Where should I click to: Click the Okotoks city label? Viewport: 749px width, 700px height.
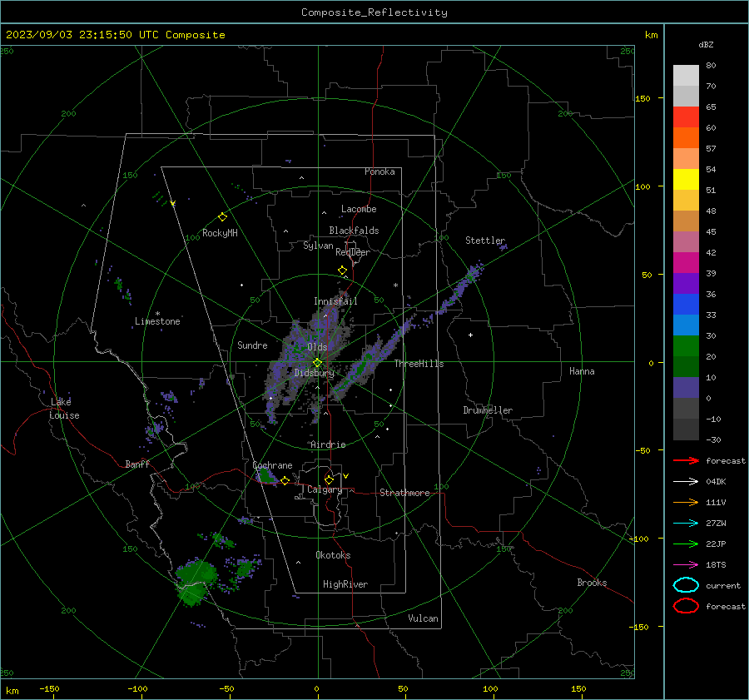(x=333, y=555)
